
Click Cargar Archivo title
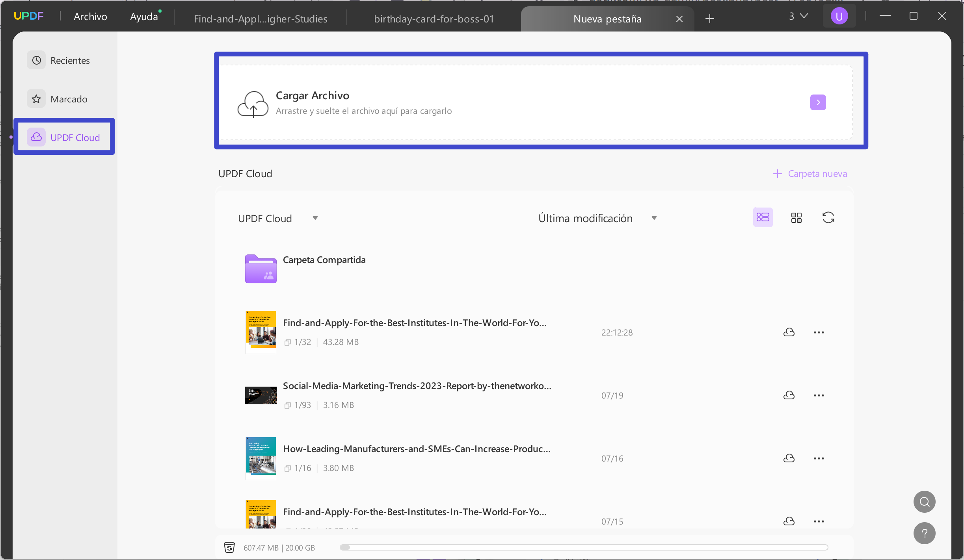[313, 95]
